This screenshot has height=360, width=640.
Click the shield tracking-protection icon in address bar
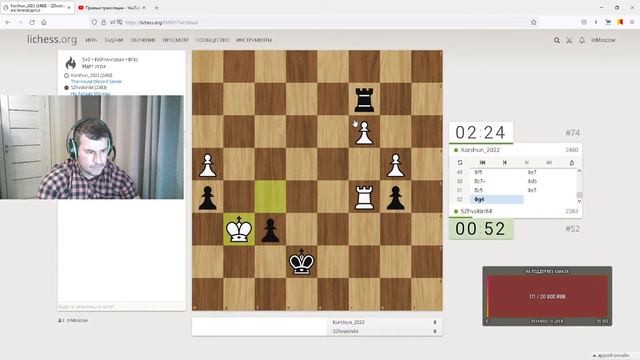click(x=94, y=22)
